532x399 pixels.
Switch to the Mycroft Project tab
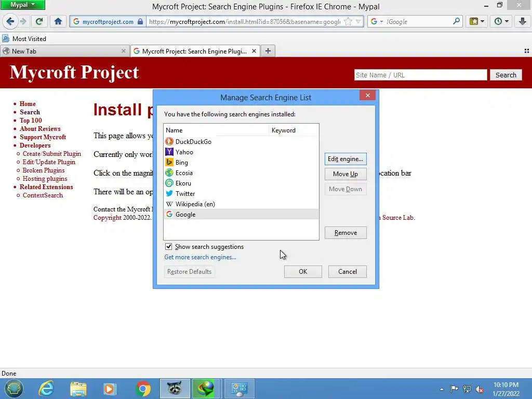click(x=195, y=51)
